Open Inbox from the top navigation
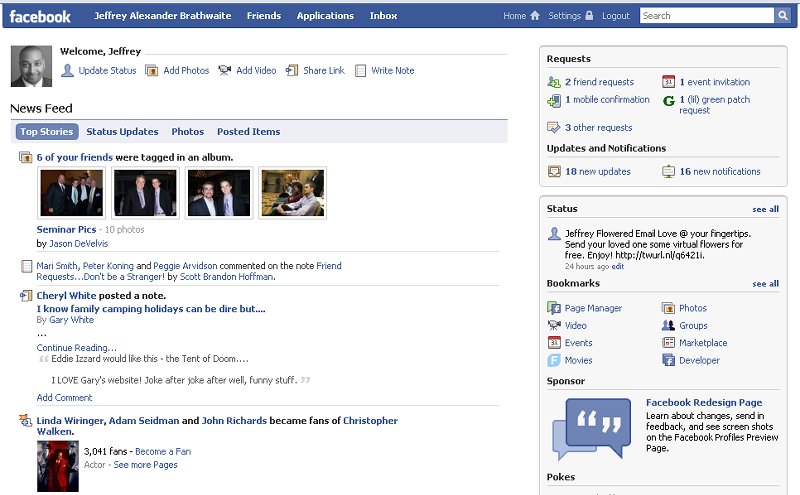 coord(383,16)
